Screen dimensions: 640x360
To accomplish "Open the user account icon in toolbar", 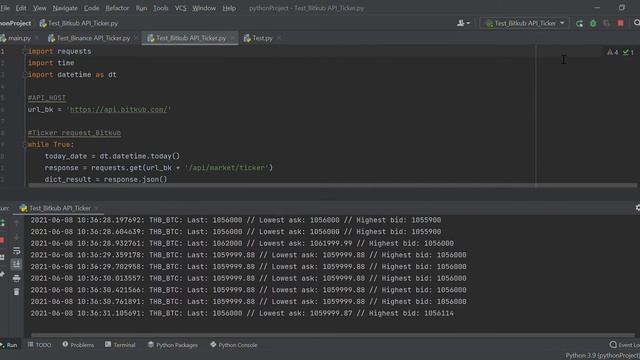I will click(x=463, y=23).
